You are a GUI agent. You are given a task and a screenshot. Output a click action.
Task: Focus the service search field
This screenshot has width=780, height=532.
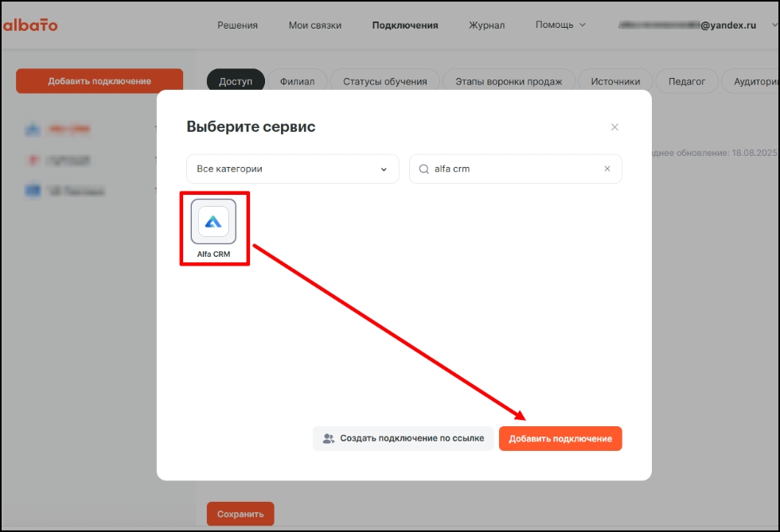coord(516,169)
